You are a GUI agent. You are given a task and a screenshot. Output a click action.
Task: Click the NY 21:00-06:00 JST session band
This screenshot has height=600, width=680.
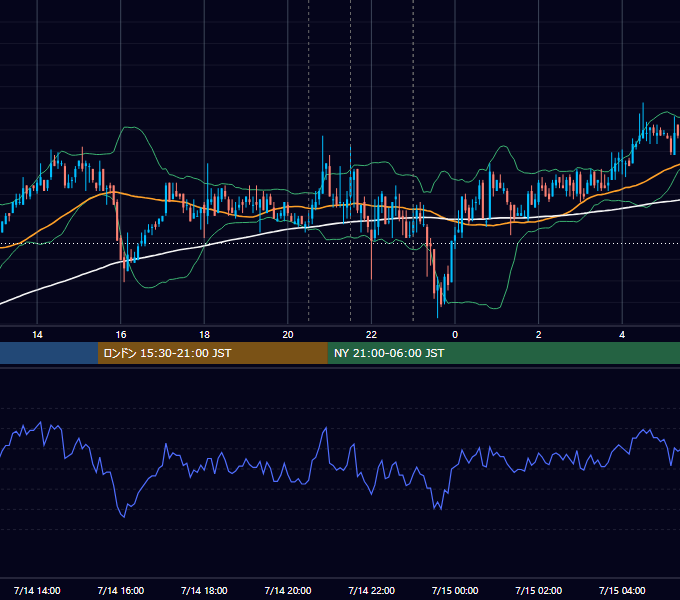point(503,353)
